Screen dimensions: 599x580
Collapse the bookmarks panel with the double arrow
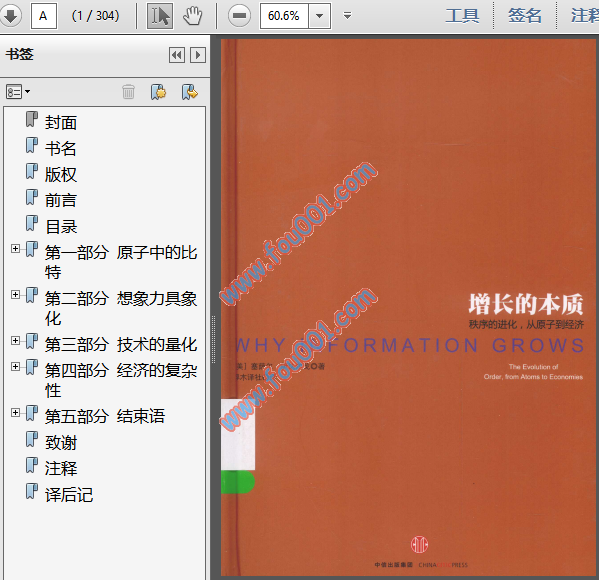(x=177, y=55)
